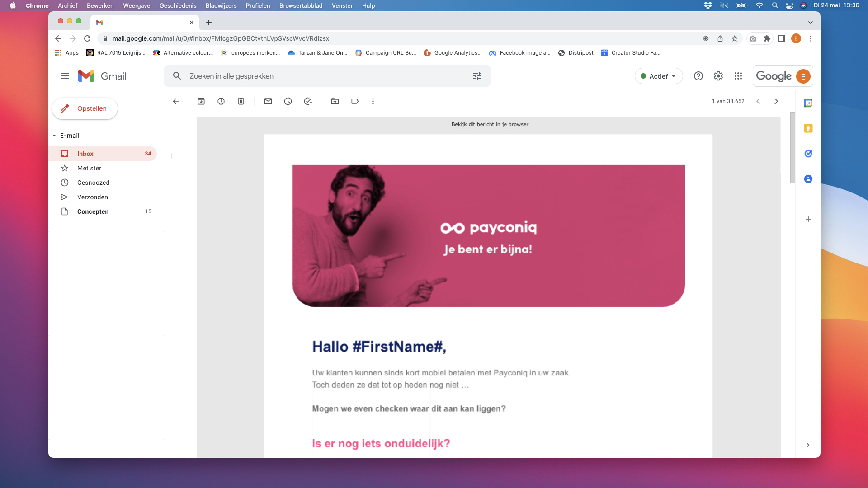868x488 pixels.
Task: Open the Browsertabblad menu
Action: pos(301,5)
